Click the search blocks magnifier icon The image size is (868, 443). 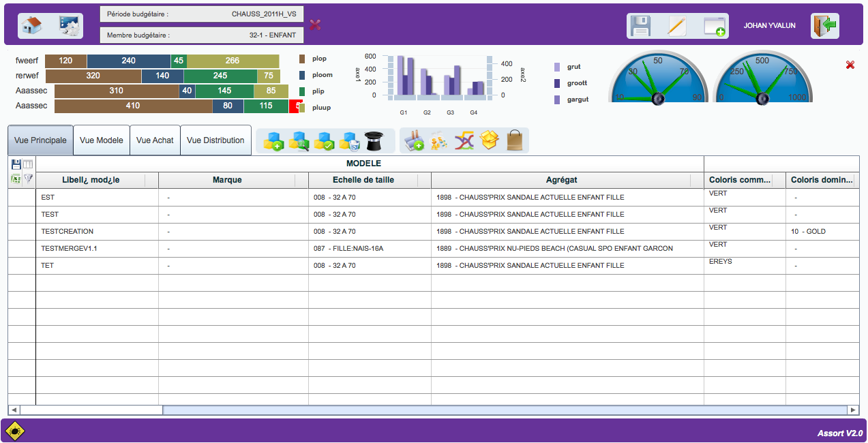pos(299,140)
